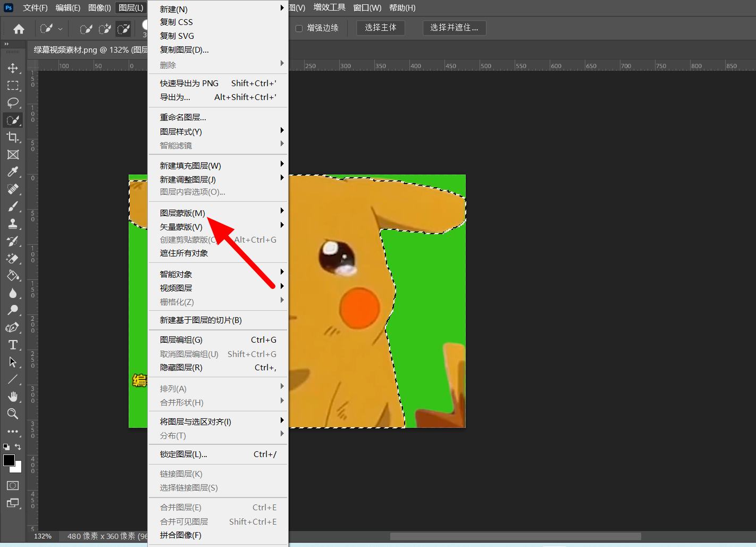
Task: Select the Eyedropper tool
Action: tap(13, 172)
